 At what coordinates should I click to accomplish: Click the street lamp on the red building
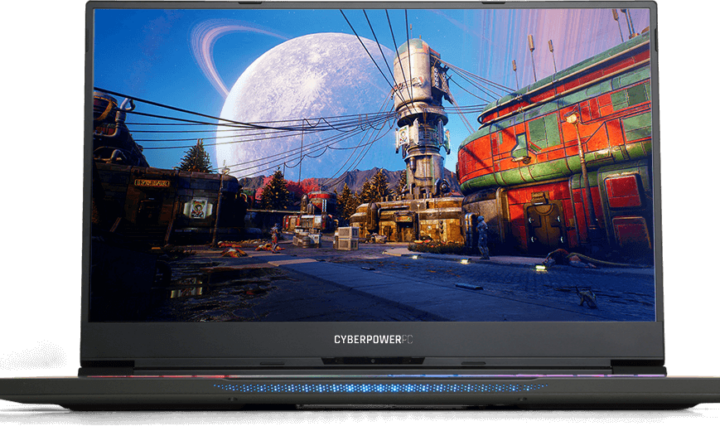(x=572, y=120)
